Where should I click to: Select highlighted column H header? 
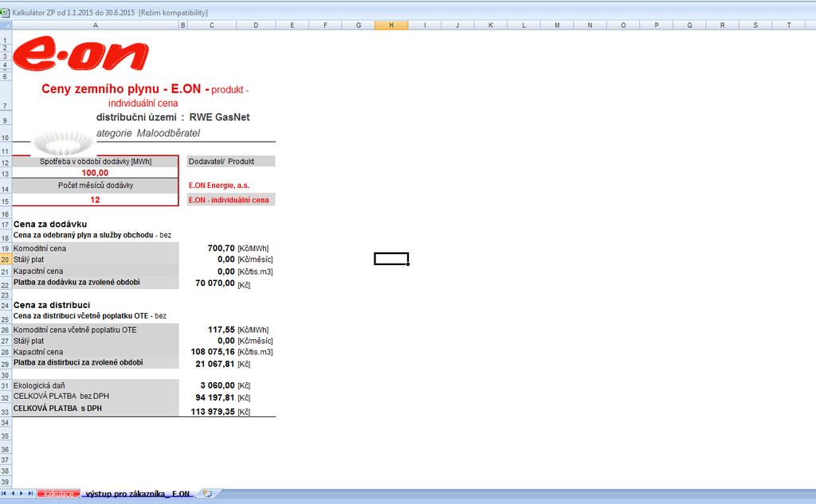tap(391, 25)
